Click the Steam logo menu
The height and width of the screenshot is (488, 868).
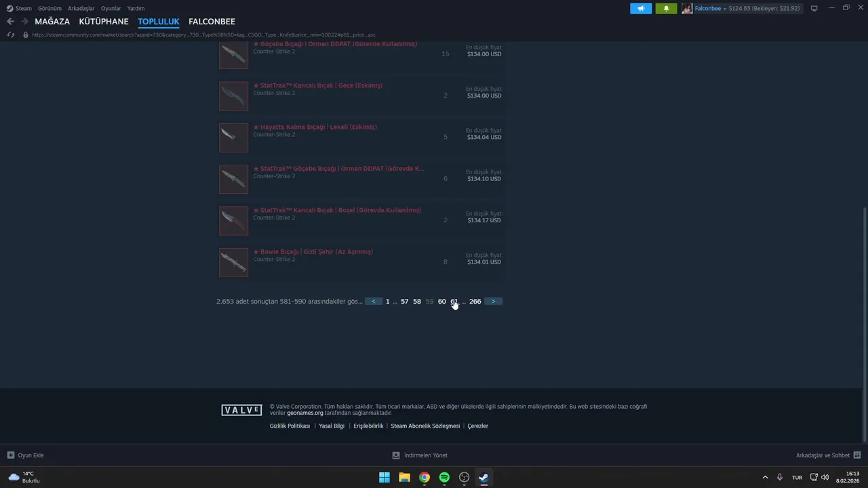coord(19,8)
